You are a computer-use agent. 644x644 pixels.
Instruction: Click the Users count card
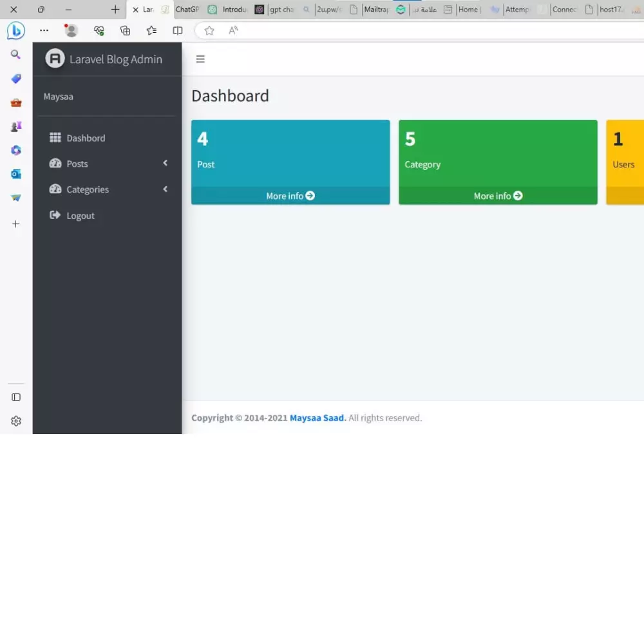pyautogui.click(x=625, y=162)
